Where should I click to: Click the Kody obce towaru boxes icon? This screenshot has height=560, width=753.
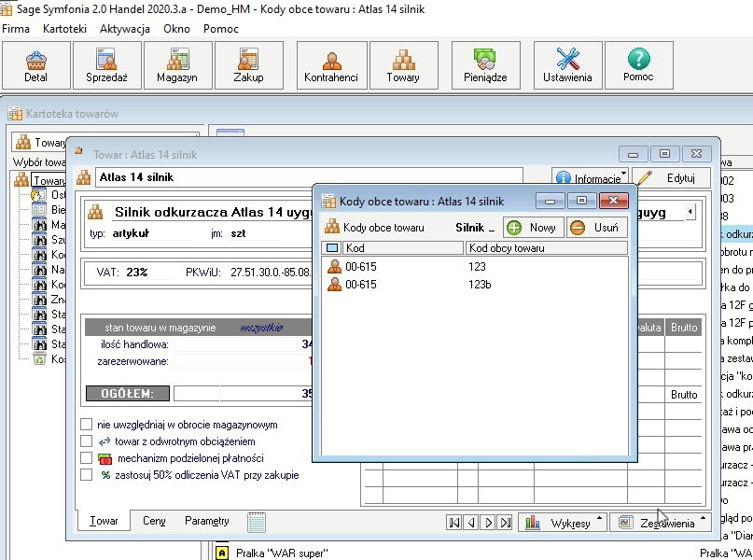tap(332, 227)
